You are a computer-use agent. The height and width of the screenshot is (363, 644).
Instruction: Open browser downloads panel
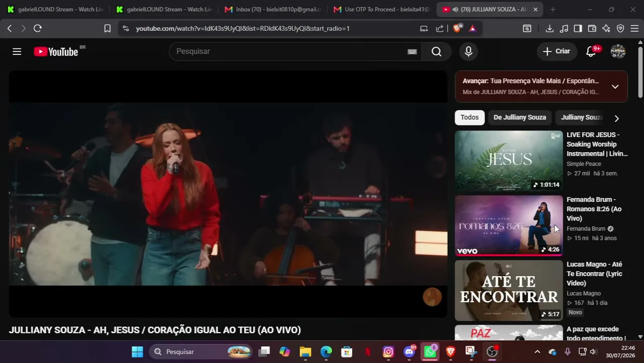pyautogui.click(x=550, y=28)
